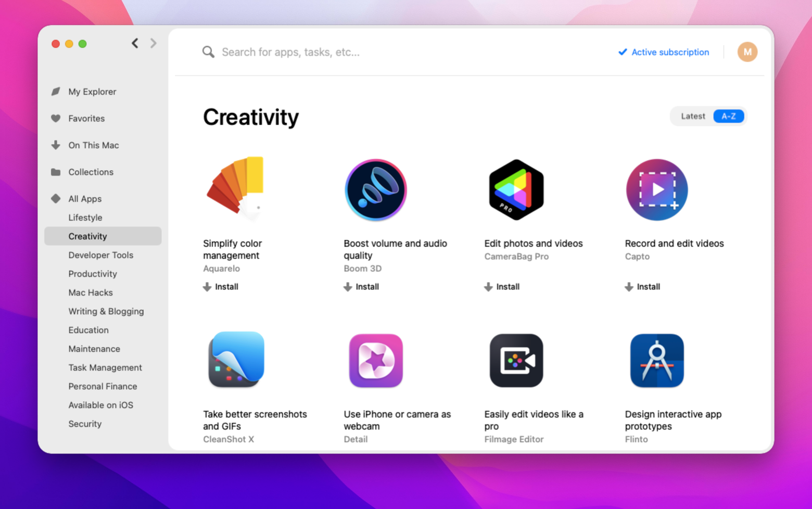Click the Capto app name label
Image resolution: width=812 pixels, height=509 pixels.
(637, 257)
